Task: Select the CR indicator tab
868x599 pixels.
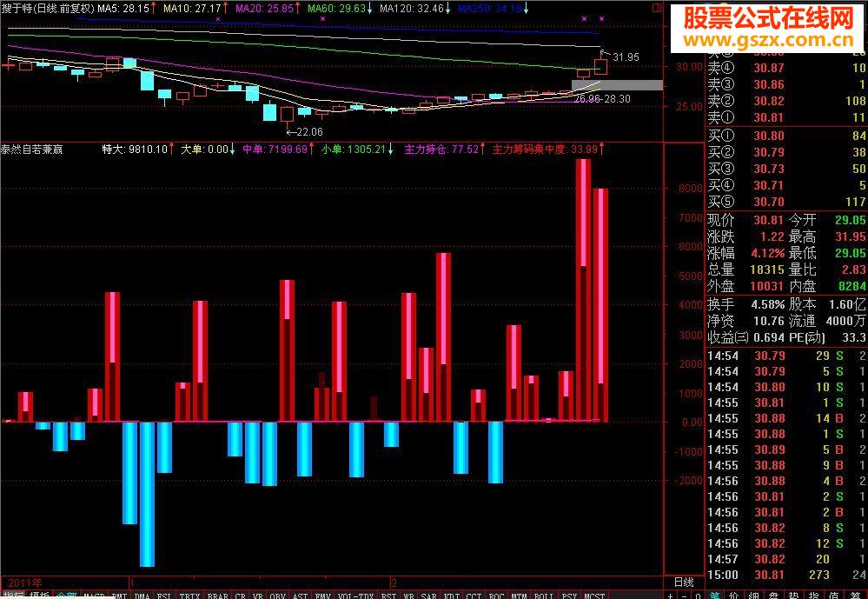Action: 241,596
